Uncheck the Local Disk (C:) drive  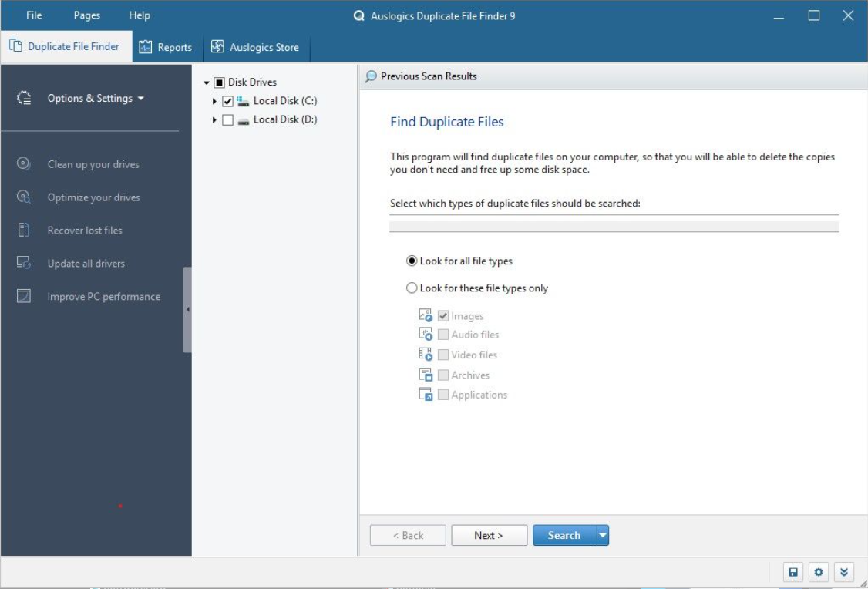226,100
